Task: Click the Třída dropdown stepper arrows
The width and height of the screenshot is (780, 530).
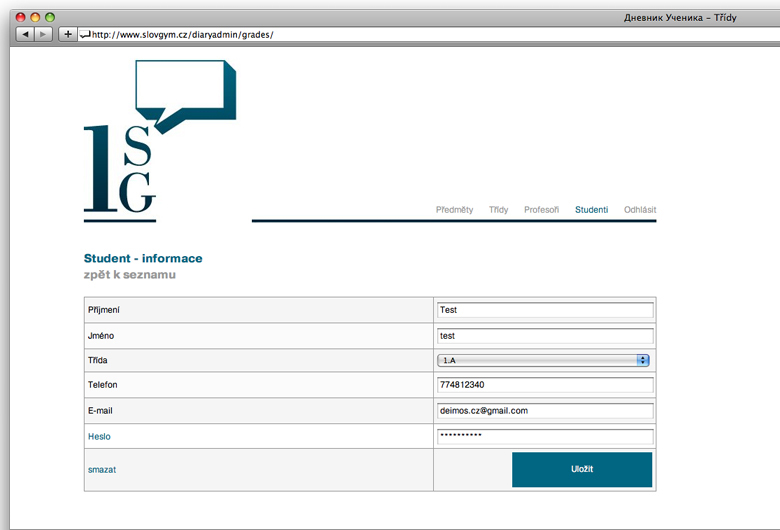Action: pos(643,360)
